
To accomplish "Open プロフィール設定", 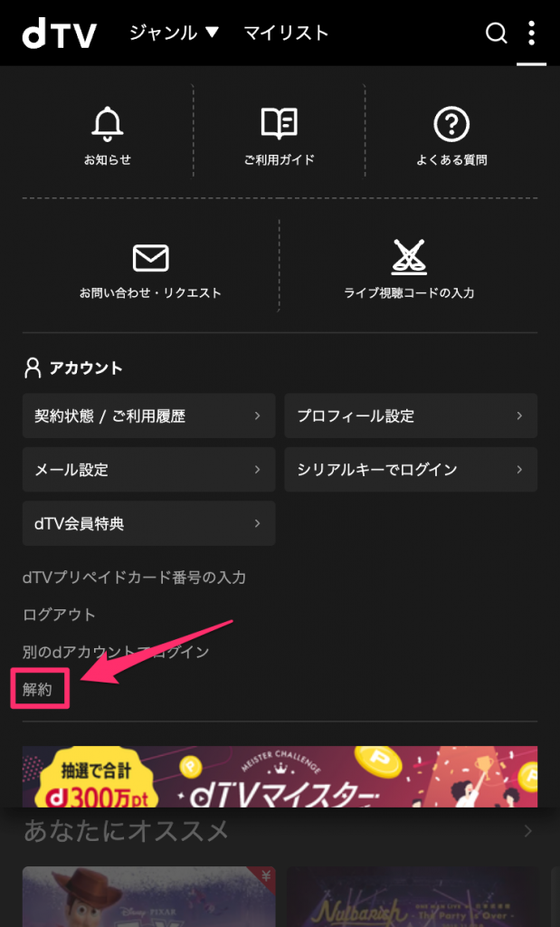I will point(411,416).
